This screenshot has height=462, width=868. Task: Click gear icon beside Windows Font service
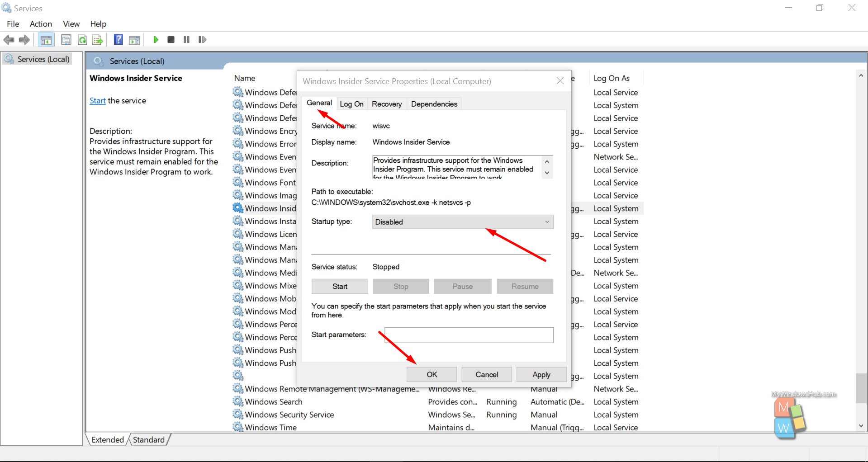[238, 182]
